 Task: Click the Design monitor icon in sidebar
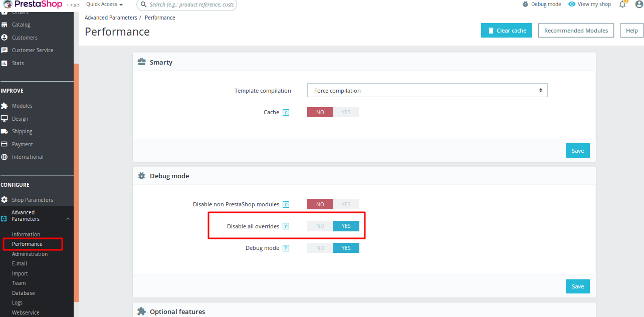click(x=5, y=119)
